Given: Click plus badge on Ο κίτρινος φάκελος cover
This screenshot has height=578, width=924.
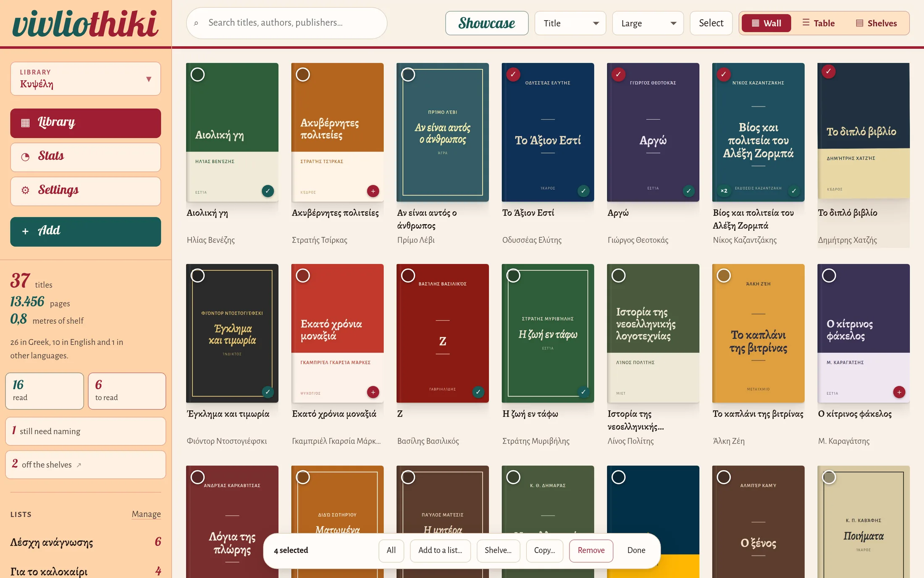Looking at the screenshot, I should point(899,392).
